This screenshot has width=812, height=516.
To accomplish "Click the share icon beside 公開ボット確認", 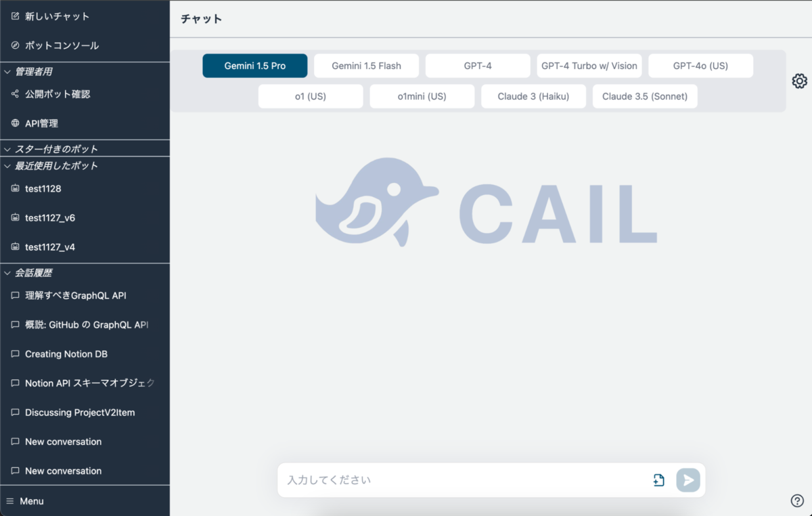I will point(16,94).
